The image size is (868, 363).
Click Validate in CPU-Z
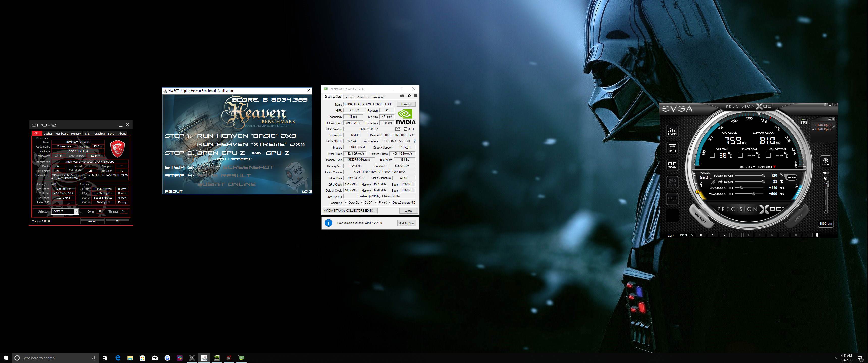tap(92, 221)
